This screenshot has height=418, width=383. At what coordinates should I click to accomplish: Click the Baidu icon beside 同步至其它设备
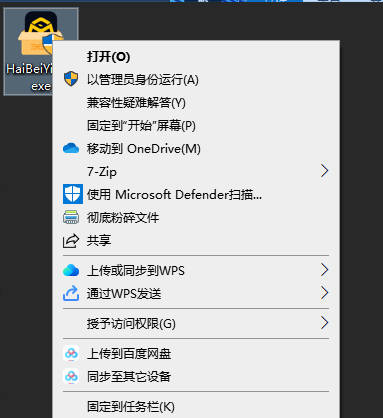(71, 376)
